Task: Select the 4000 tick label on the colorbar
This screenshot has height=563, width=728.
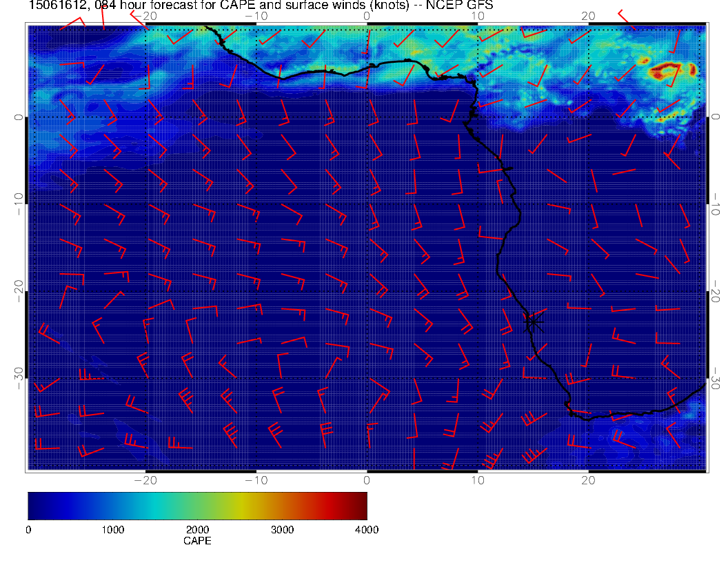Action: 366,530
